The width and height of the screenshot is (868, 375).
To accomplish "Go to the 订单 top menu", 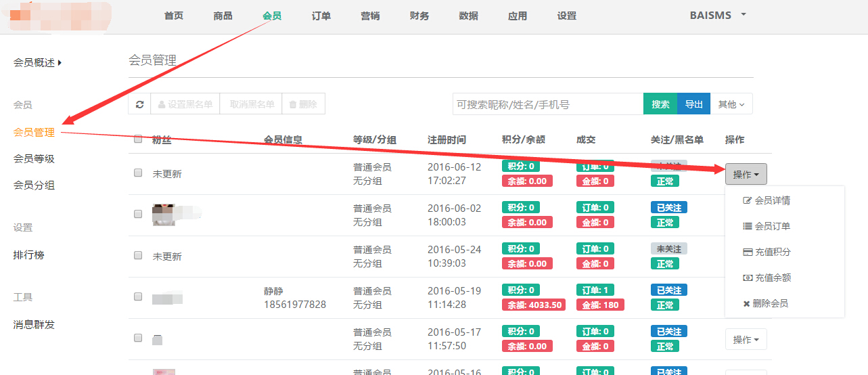I will (x=321, y=16).
